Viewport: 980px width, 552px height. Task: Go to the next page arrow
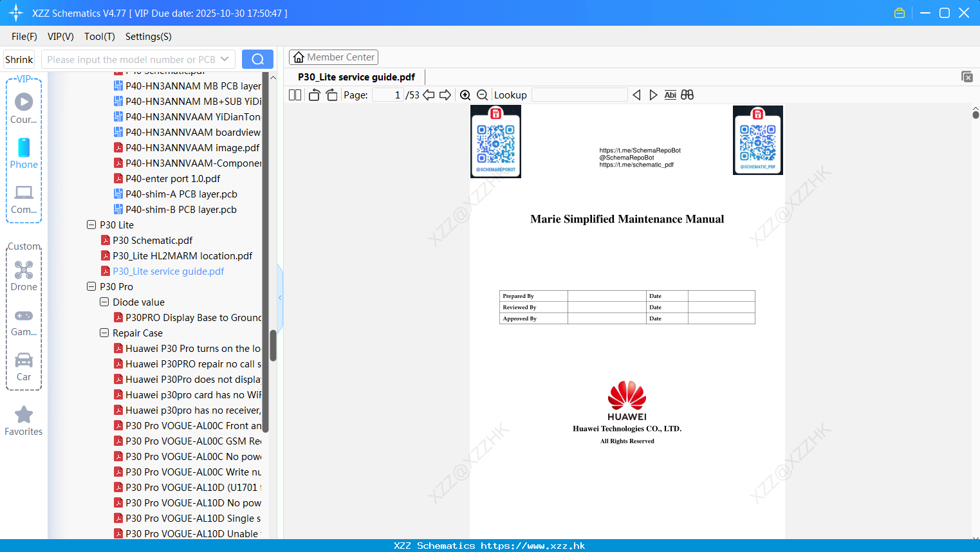point(445,95)
